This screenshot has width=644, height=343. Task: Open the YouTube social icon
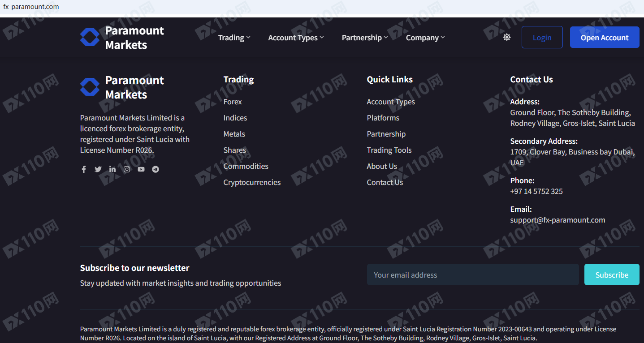pos(141,169)
